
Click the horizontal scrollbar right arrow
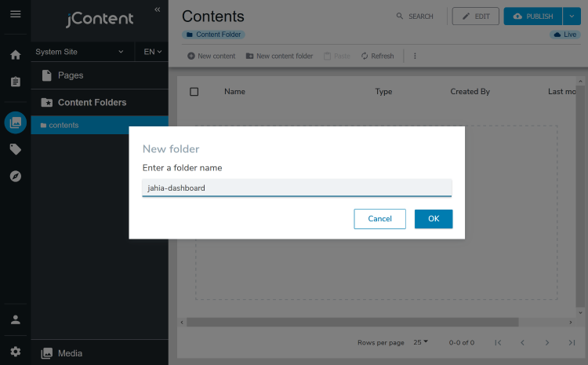[571, 322]
